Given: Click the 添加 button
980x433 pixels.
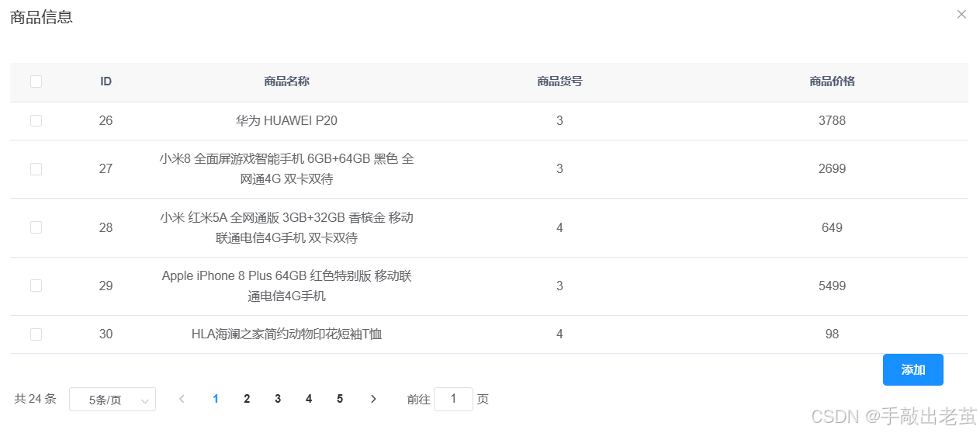Looking at the screenshot, I should [x=913, y=370].
